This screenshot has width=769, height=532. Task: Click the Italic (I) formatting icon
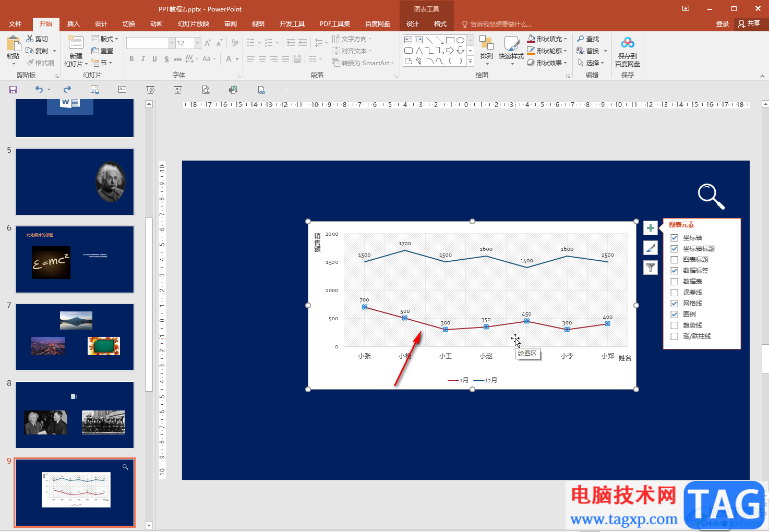[x=143, y=59]
